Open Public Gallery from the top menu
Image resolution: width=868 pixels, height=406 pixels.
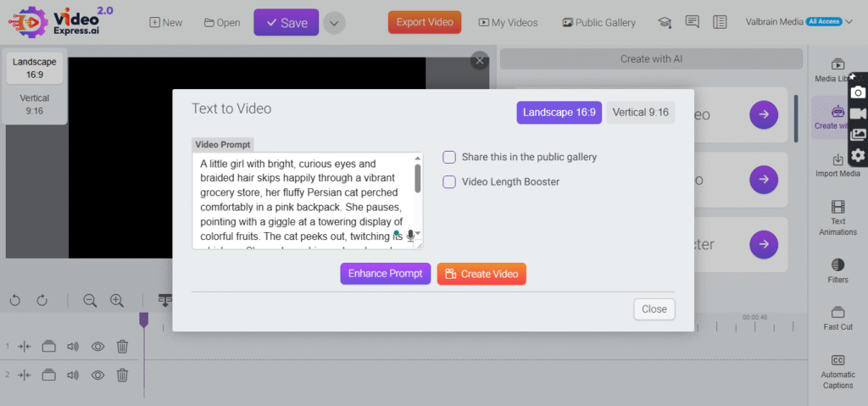[x=598, y=23]
